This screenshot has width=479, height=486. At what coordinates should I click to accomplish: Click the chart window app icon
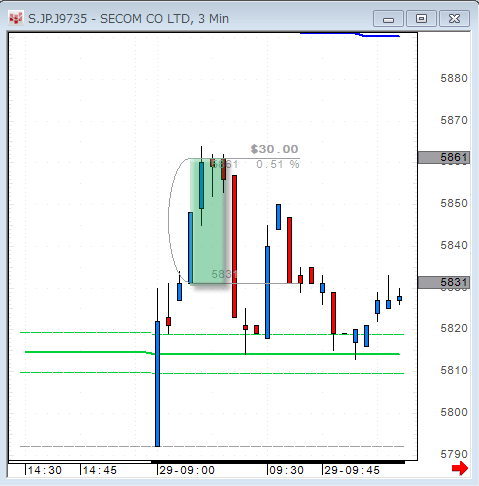pos(15,18)
